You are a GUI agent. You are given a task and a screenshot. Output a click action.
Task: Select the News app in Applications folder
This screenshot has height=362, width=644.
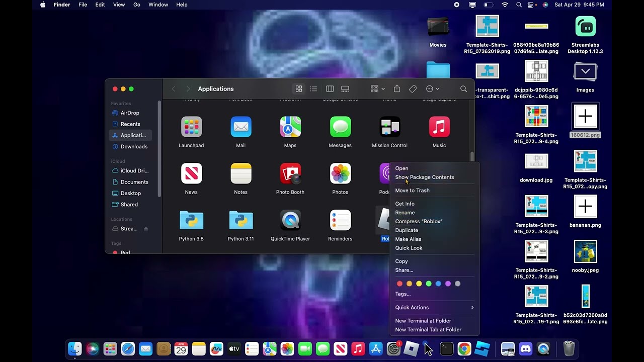[191, 174]
